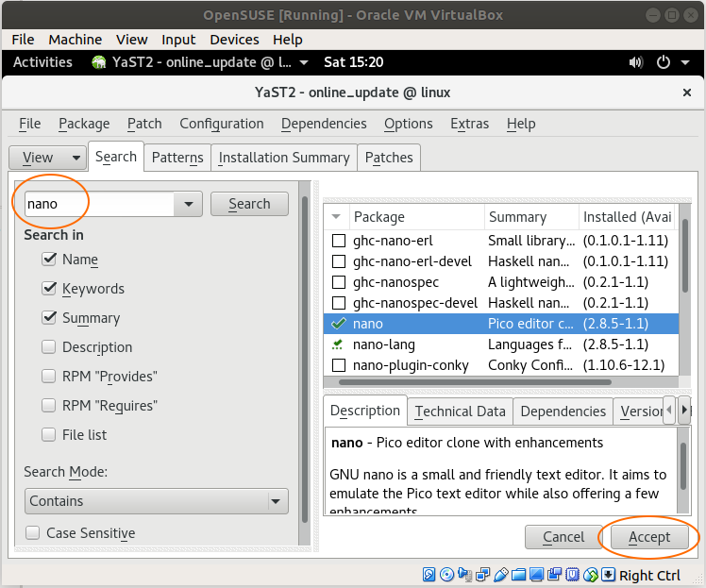Check the nano-plugin-conky package box
Image resolution: width=706 pixels, height=588 pixels.
tap(339, 365)
